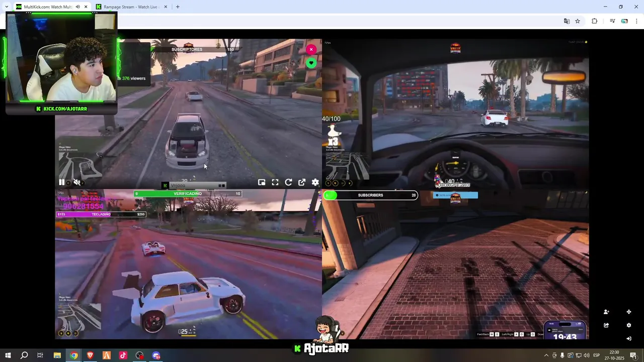The height and width of the screenshot is (362, 644).
Task: Remove top-left stream with pink X button
Action: point(311,49)
